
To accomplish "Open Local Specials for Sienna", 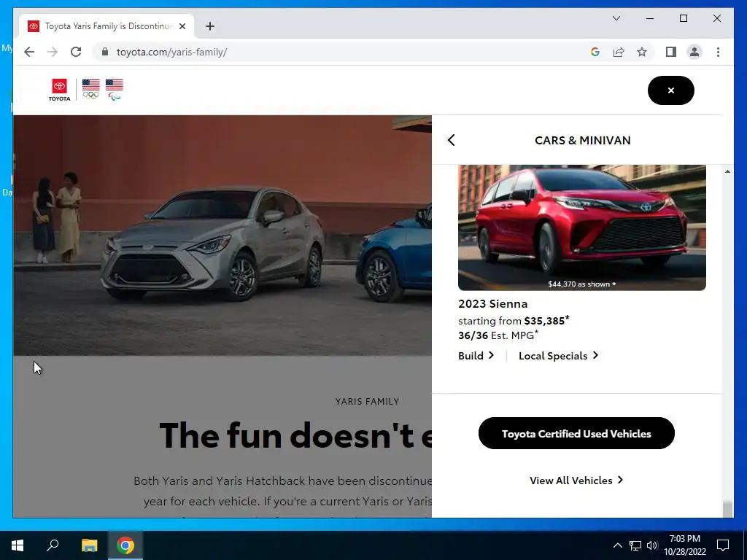I will tap(558, 356).
